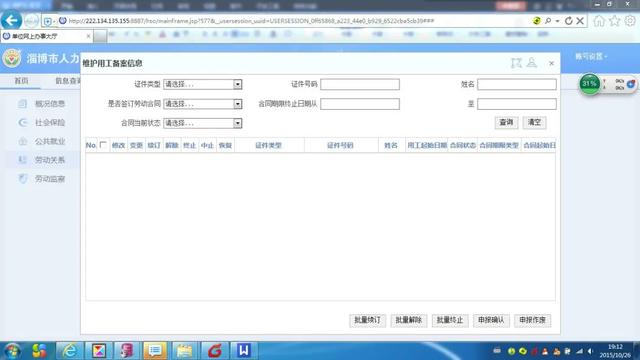Click the 证件号码 input field
This screenshot has width=640, height=360.
click(x=360, y=84)
